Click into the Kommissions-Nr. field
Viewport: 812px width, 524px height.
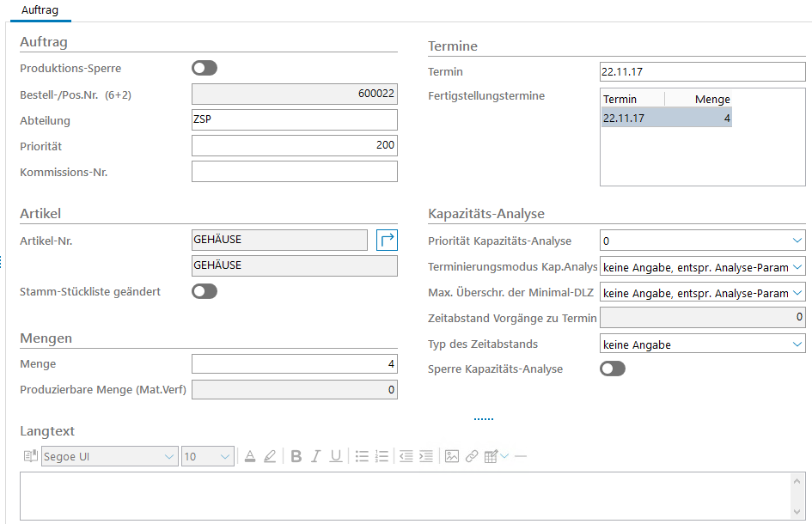[294, 172]
